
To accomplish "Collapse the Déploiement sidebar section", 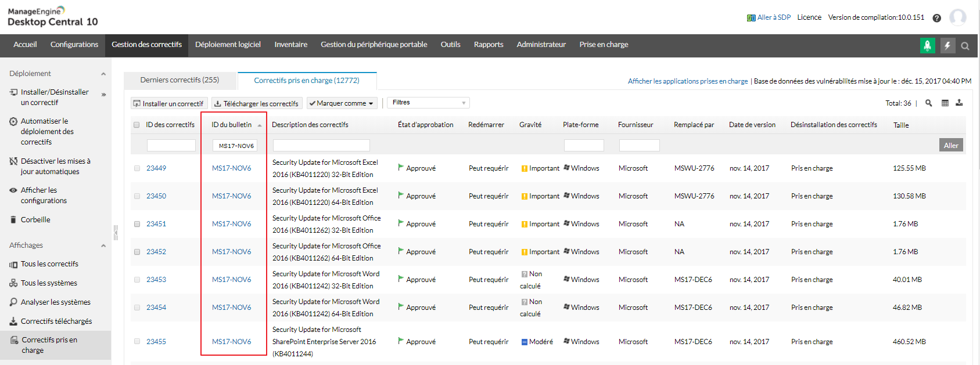I will coord(103,74).
